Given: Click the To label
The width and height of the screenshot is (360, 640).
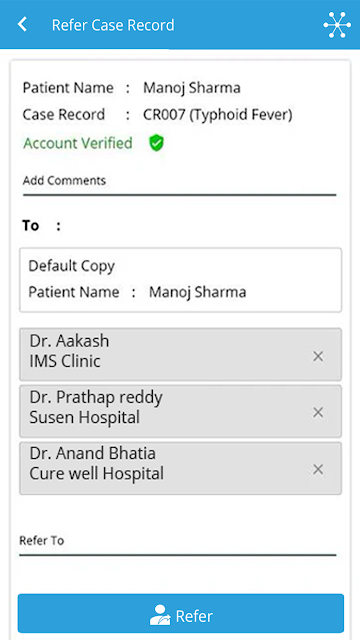Looking at the screenshot, I should 31,226.
